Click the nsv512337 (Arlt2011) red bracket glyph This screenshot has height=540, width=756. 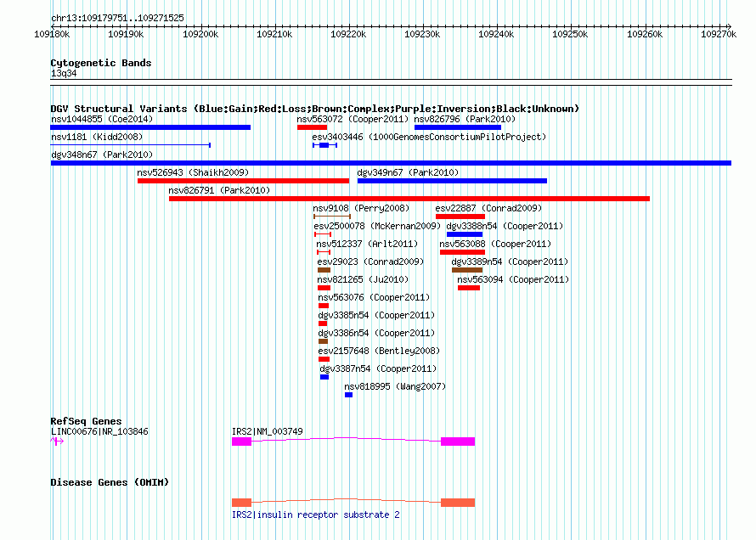[324, 252]
